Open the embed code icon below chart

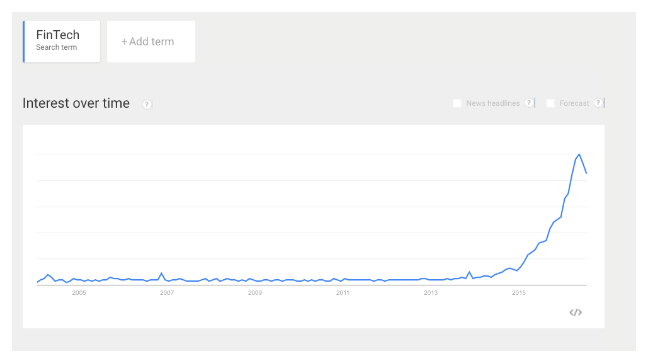[575, 312]
